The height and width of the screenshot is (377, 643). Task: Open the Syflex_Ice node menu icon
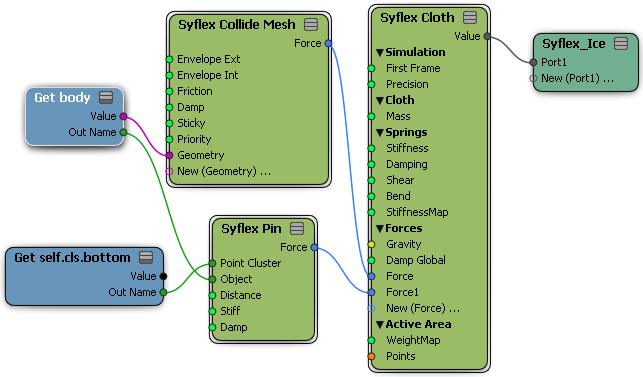(x=621, y=43)
